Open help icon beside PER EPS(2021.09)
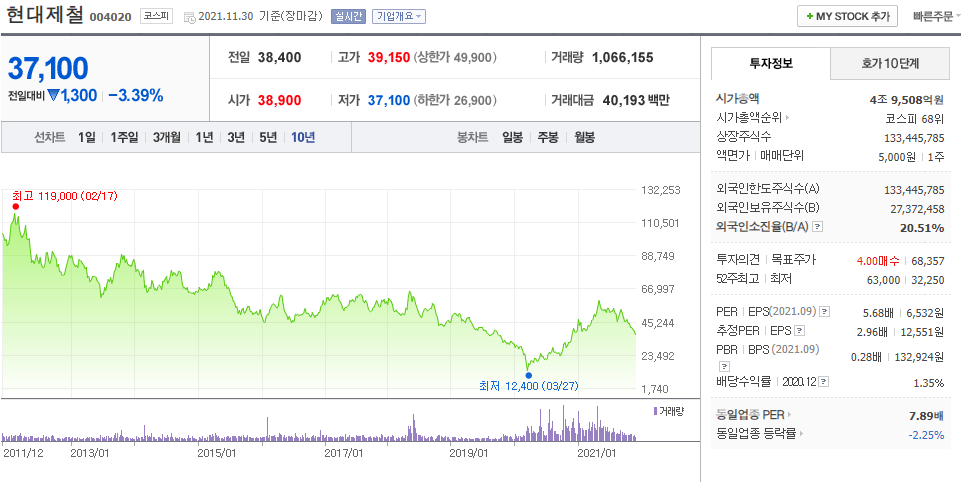This screenshot has width=965, height=482. (x=825, y=311)
